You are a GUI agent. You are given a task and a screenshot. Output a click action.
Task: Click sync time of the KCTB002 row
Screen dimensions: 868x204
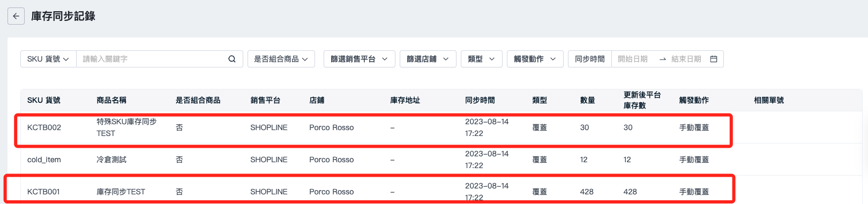point(487,127)
